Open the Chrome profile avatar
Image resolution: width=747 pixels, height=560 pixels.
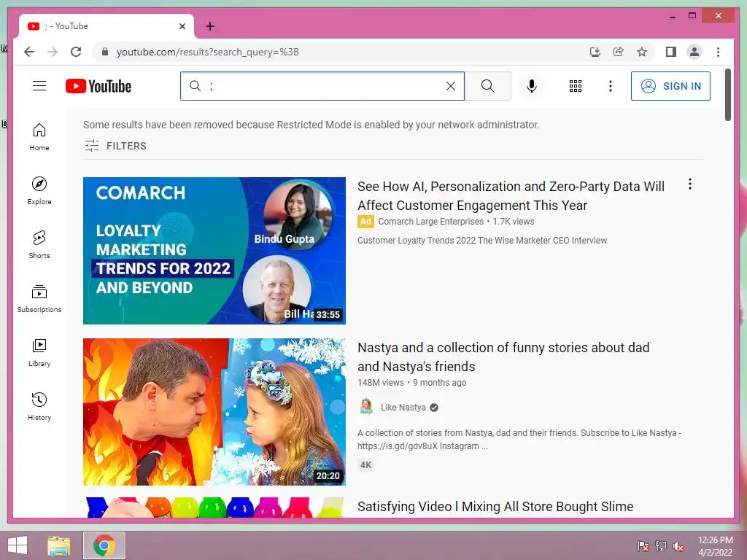coord(694,52)
